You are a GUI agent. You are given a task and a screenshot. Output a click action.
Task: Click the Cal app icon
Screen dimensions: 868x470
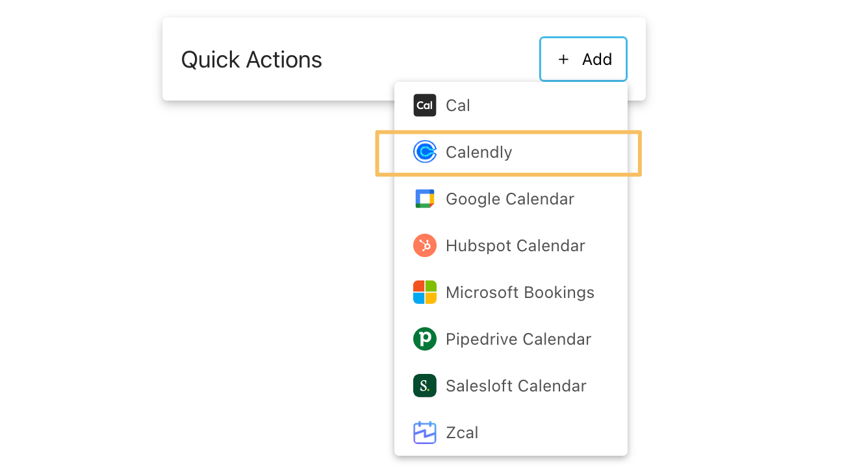click(424, 105)
